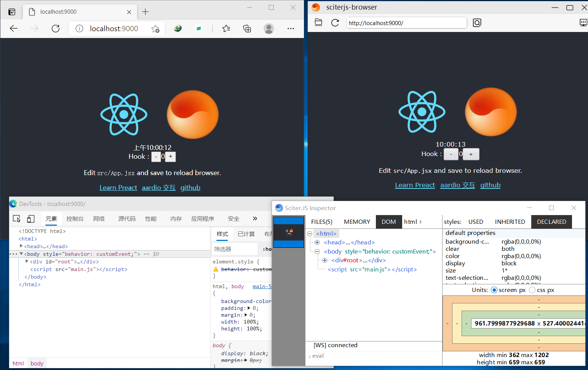Click the Edge back arrow button
Image resolution: width=588 pixels, height=370 pixels.
pos(14,29)
